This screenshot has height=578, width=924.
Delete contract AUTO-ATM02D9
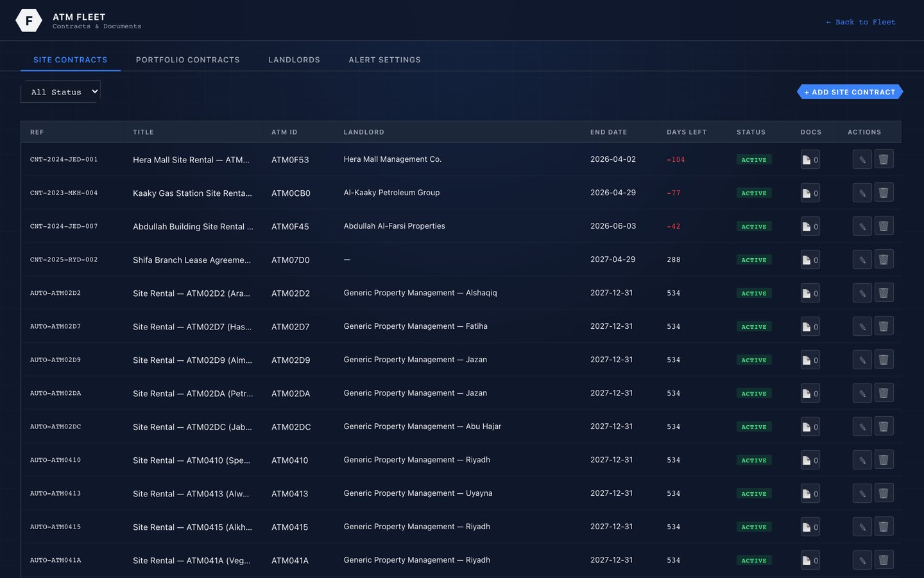tap(884, 360)
